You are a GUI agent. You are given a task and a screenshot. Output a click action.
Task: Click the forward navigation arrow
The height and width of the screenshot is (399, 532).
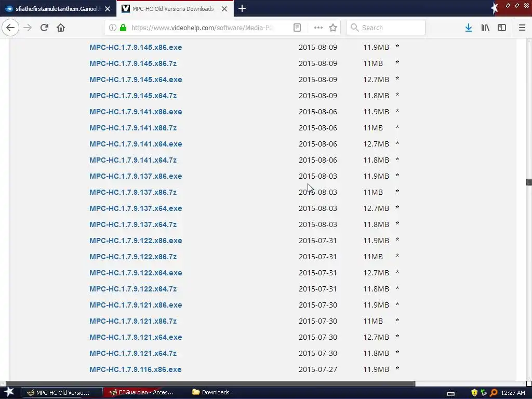pyautogui.click(x=28, y=28)
